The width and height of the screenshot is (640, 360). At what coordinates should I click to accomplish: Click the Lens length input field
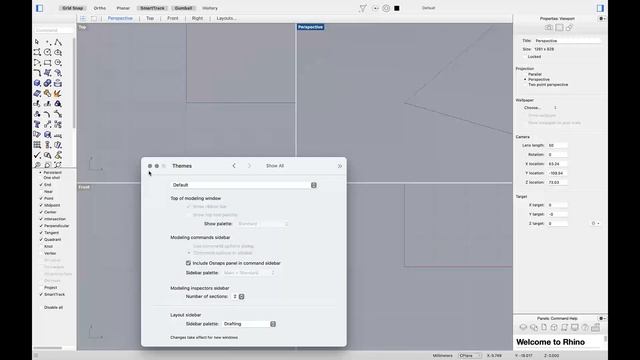click(558, 145)
